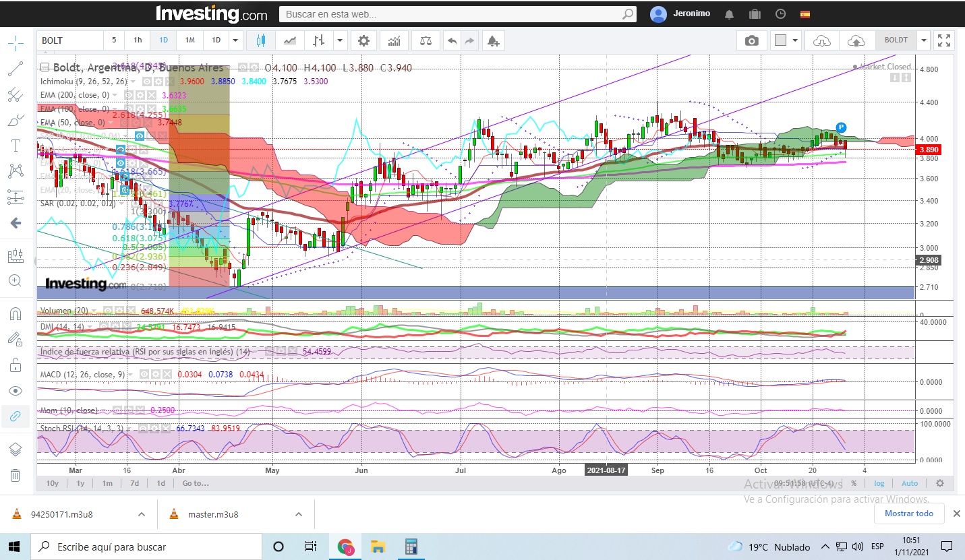The height and width of the screenshot is (560, 965).
Task: Toggle the log scale option
Action: pos(879,483)
